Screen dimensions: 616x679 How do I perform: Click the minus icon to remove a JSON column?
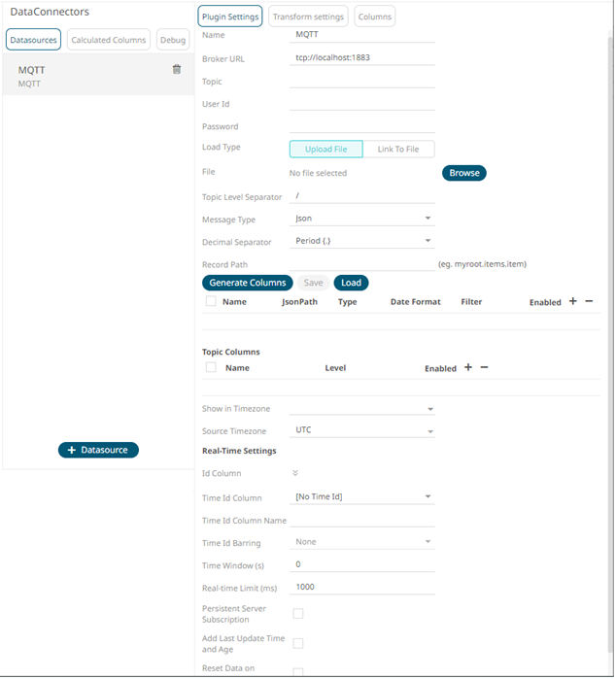(589, 302)
